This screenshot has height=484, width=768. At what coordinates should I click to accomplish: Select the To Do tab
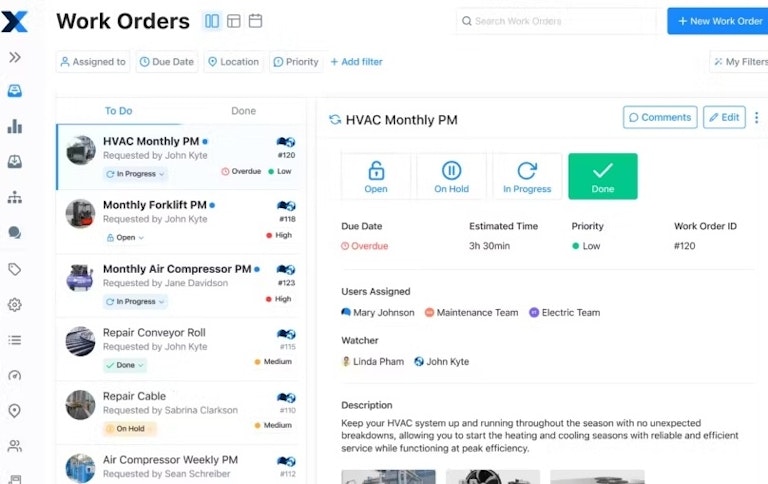119,111
